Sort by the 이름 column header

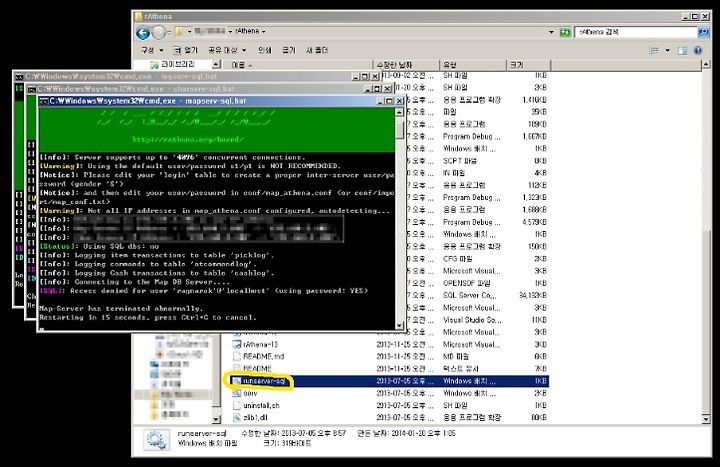point(298,65)
